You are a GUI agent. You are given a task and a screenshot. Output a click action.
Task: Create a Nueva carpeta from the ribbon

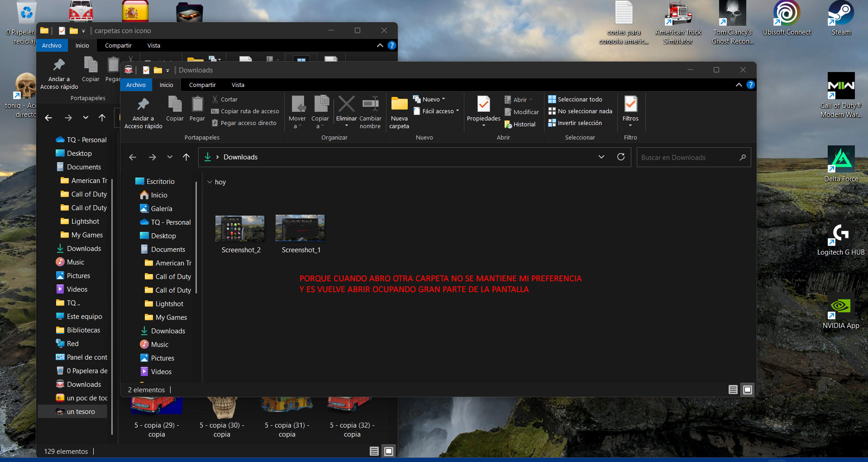tap(399, 112)
